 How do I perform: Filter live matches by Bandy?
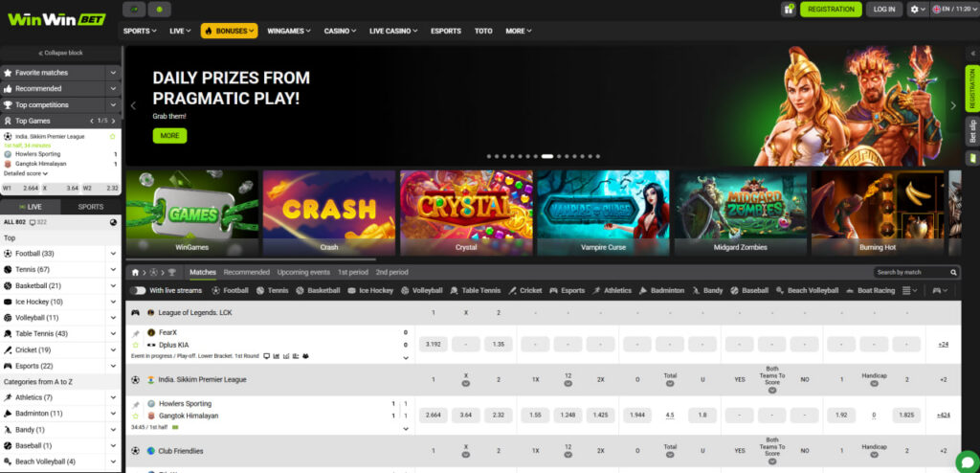(x=708, y=290)
